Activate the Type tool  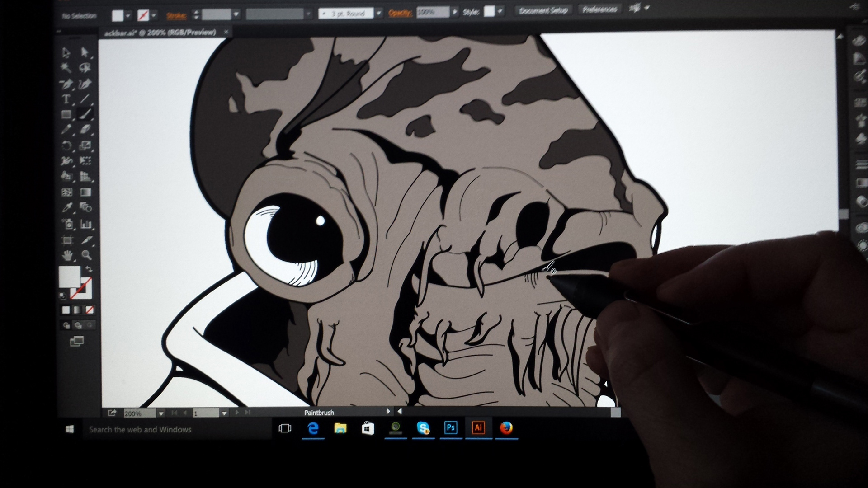(66, 99)
